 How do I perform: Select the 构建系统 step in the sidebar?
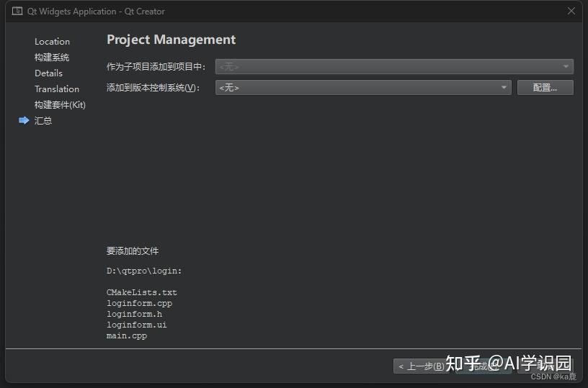52,58
